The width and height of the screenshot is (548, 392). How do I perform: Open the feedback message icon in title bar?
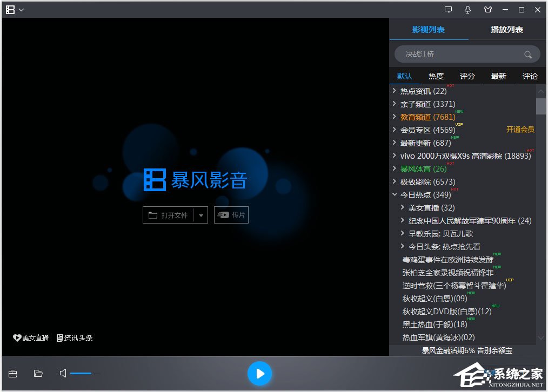point(448,9)
